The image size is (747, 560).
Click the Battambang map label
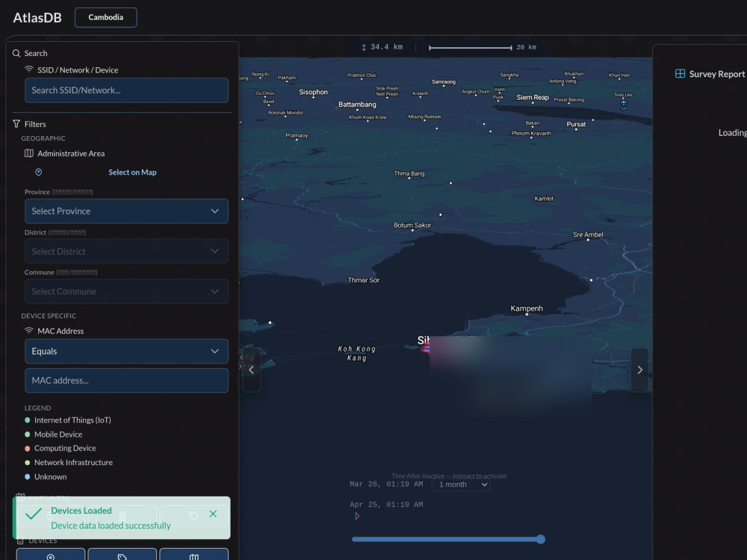[357, 105]
